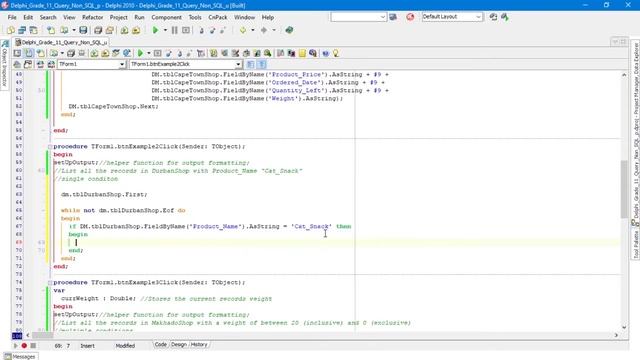Viewport: 640px width, 360px height.
Task: Open the File menu
Action: (12, 17)
